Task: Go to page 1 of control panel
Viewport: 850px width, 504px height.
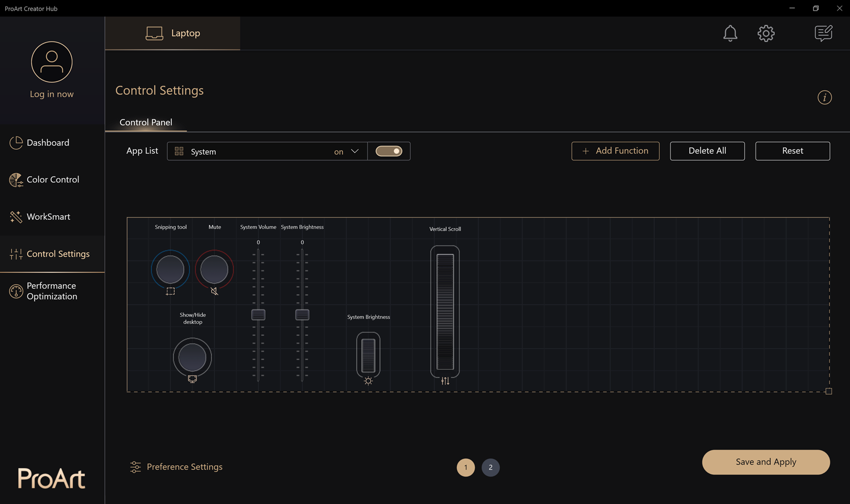Action: pyautogui.click(x=466, y=467)
